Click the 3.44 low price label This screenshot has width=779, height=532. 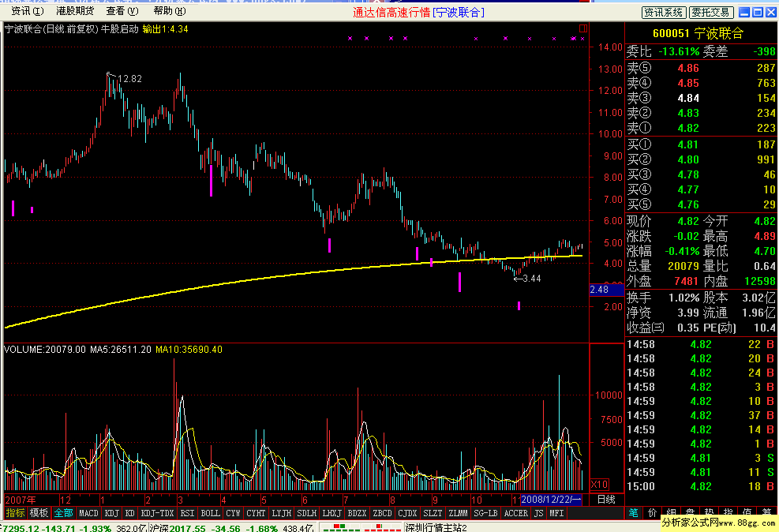pyautogui.click(x=532, y=279)
